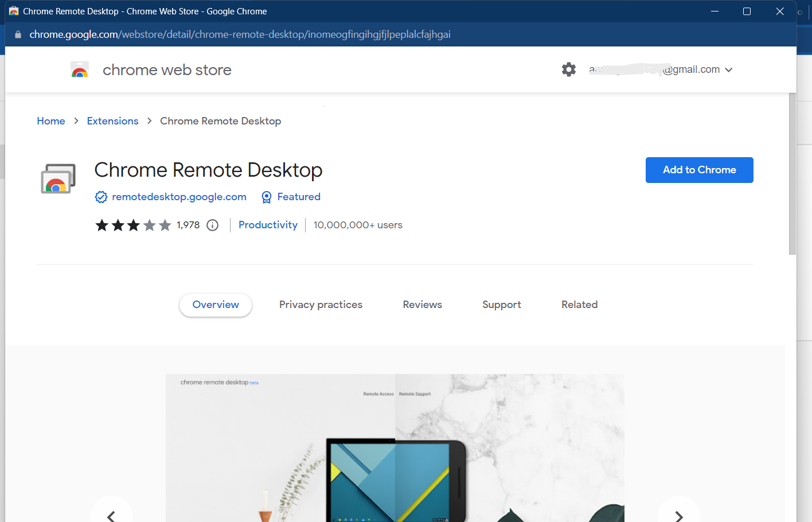
Task: Click the lock icon in the address bar
Action: pos(18,34)
